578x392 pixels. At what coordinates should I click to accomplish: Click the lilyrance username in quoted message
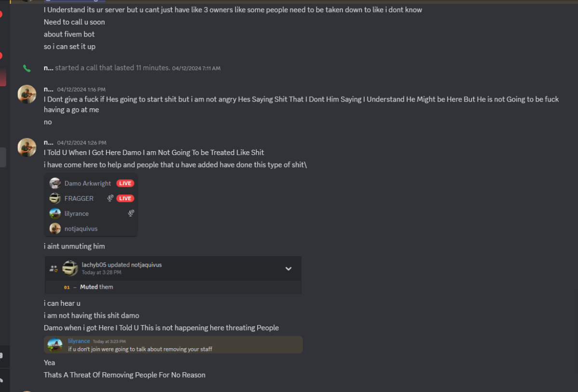click(79, 341)
